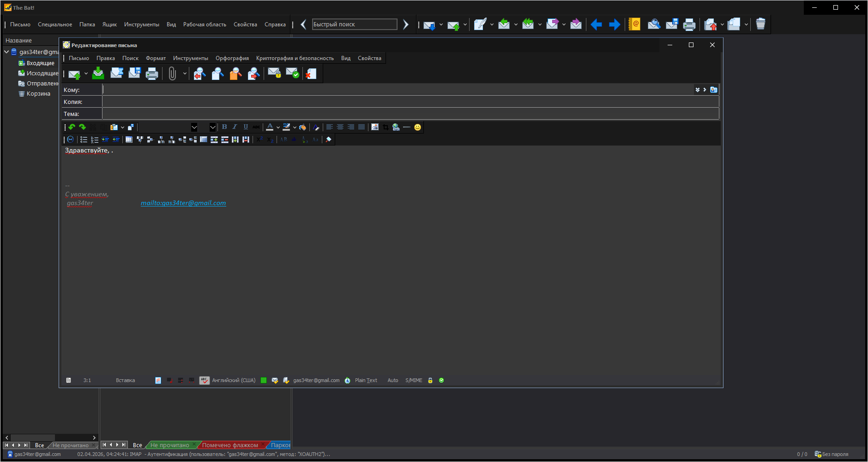
Task: Click the trash can delete icon
Action: pyautogui.click(x=760, y=24)
